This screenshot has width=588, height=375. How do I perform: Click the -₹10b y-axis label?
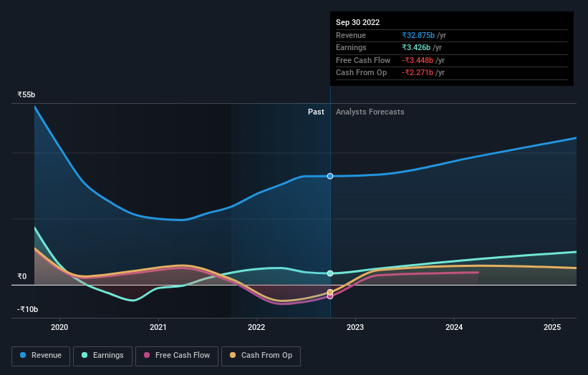point(27,309)
